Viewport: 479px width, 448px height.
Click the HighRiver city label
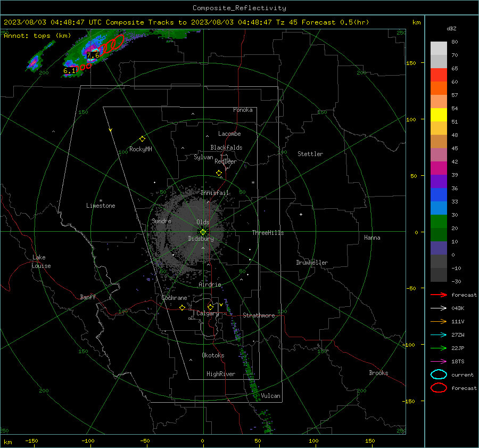point(221,374)
